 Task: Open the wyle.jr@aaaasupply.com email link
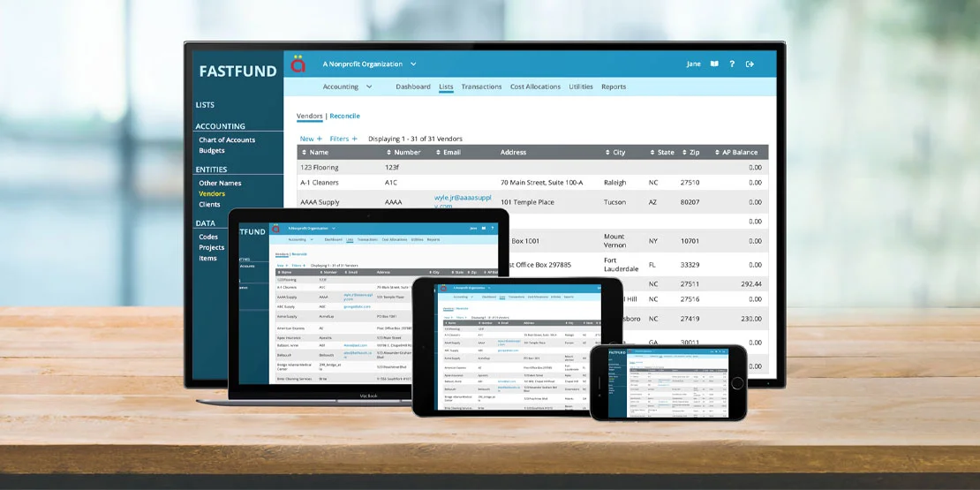[464, 202]
